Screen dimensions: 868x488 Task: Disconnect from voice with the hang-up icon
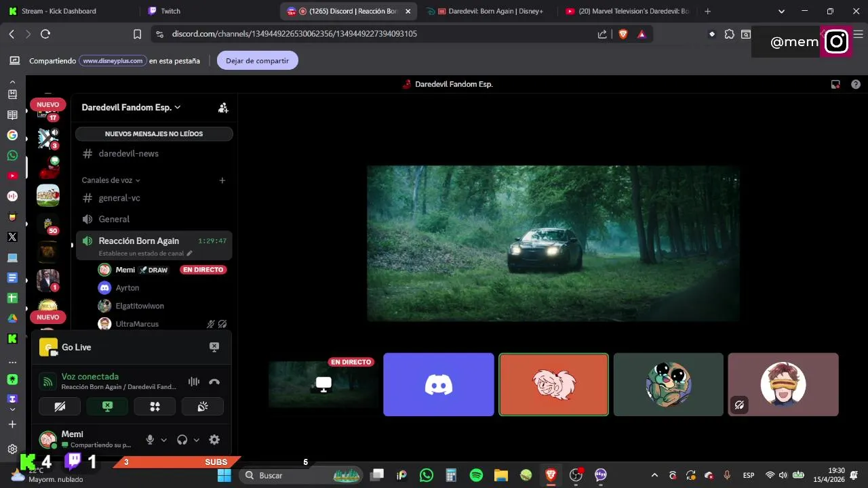[214, 382]
